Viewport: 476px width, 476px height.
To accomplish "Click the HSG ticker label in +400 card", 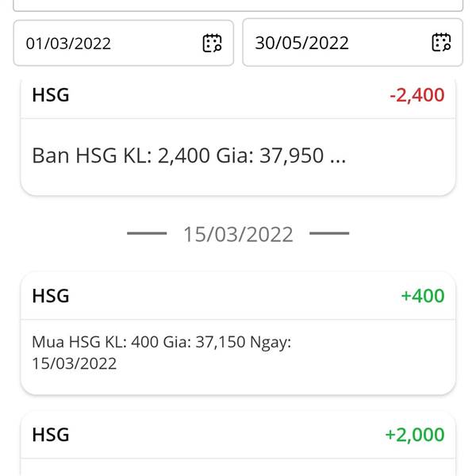I will [x=51, y=296].
